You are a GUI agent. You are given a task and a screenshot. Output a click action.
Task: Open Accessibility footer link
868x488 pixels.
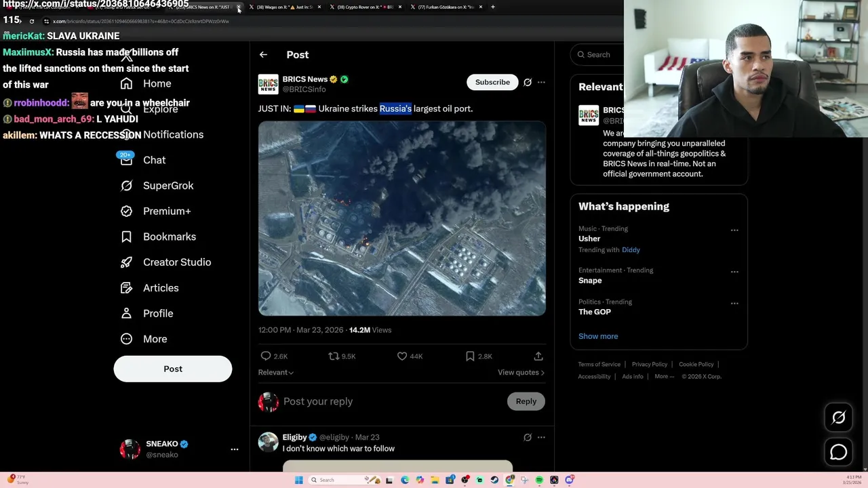(x=594, y=377)
